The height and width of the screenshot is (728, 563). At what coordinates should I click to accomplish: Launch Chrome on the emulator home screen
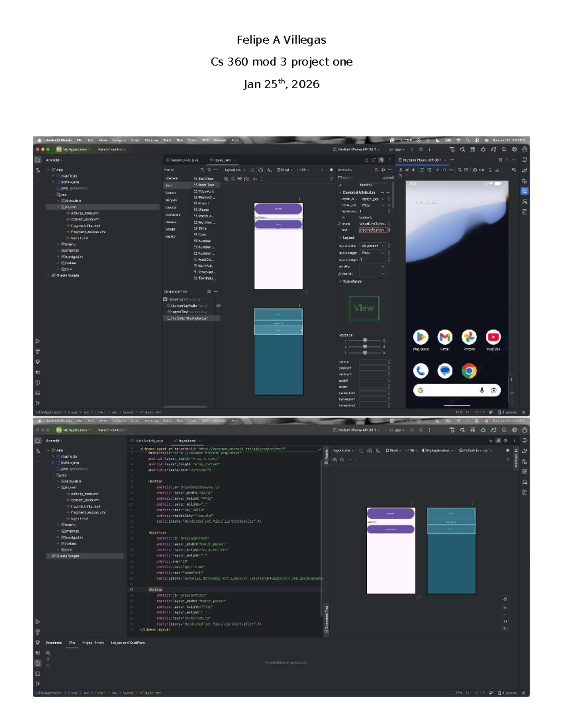(x=469, y=371)
